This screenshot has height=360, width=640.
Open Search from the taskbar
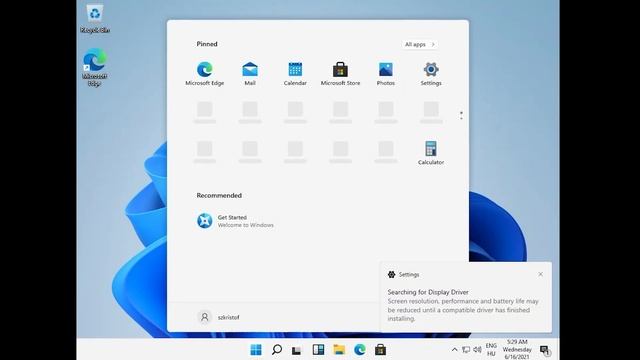click(x=277, y=350)
